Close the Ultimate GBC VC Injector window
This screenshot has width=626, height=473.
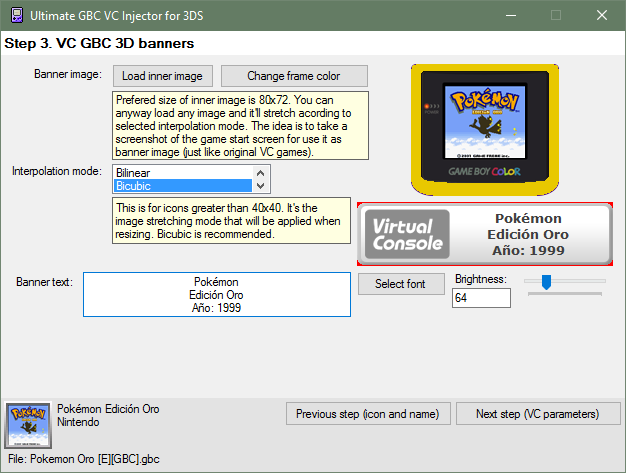(602, 16)
